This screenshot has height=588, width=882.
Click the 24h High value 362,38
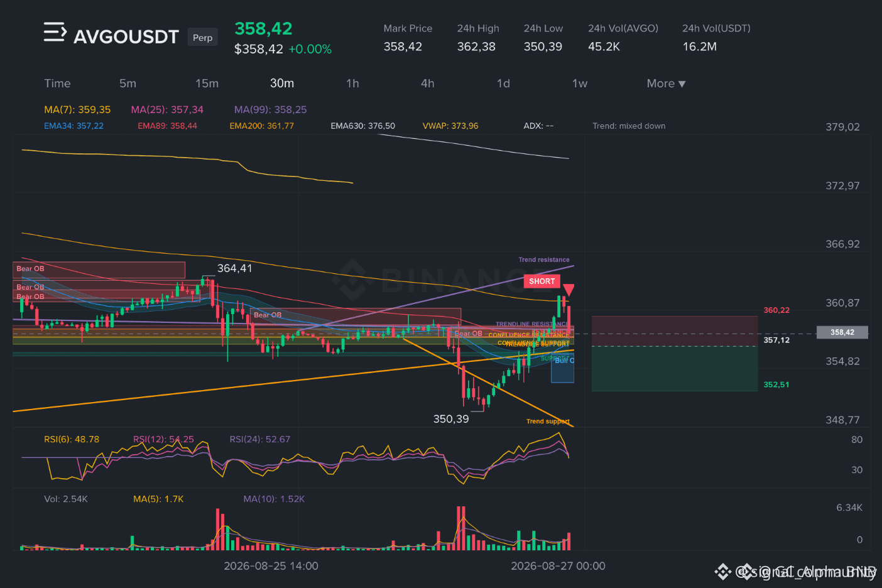(x=476, y=46)
